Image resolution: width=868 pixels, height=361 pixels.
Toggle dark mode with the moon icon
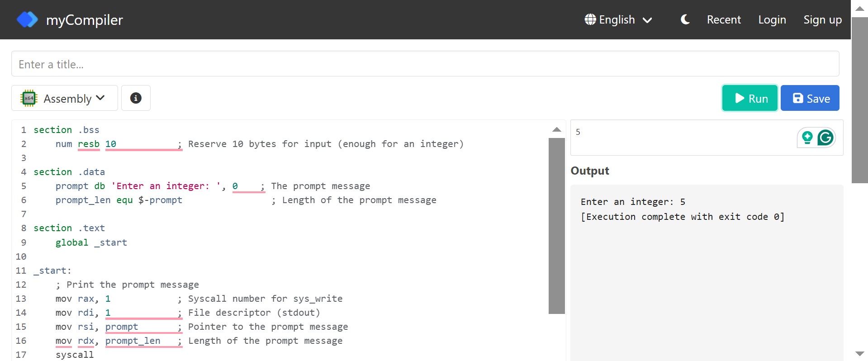click(685, 19)
